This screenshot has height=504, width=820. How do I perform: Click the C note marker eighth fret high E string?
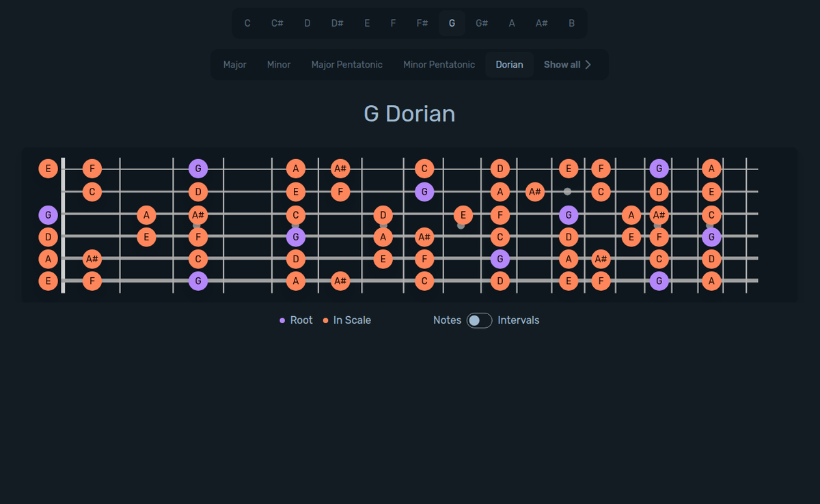coord(424,168)
